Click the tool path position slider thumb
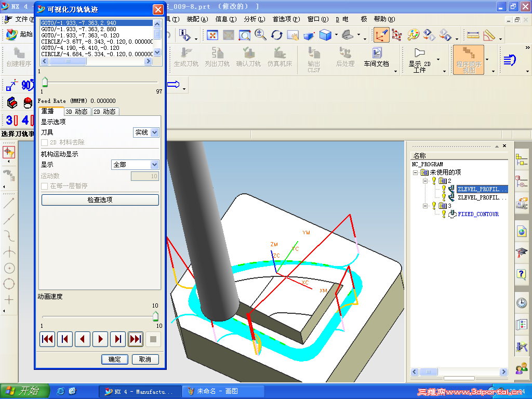Viewport: 532px width, 399px height. [x=45, y=82]
